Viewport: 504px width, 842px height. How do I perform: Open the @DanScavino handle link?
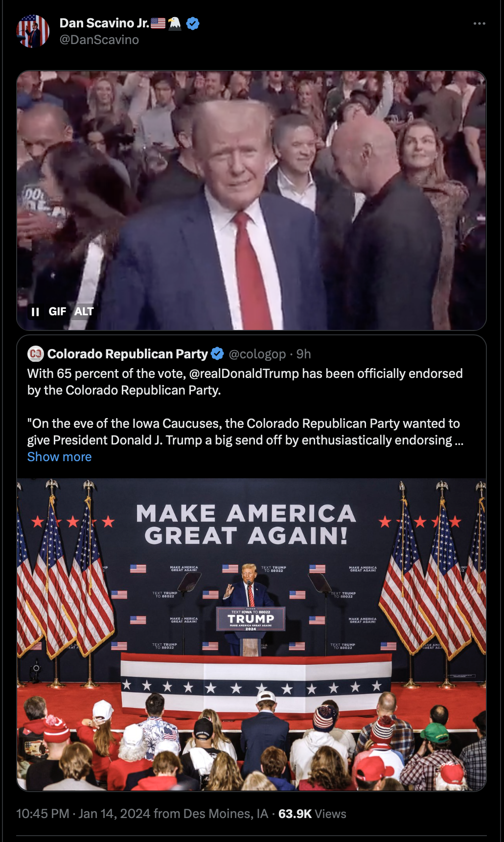(99, 40)
